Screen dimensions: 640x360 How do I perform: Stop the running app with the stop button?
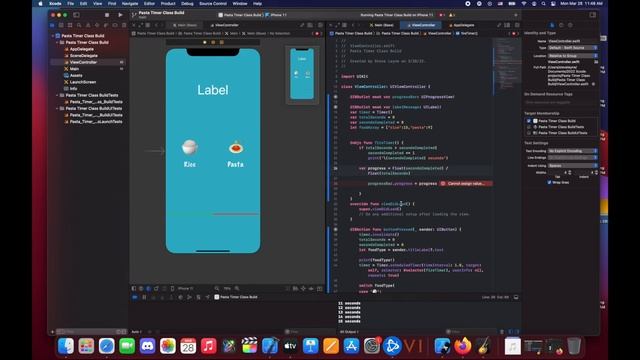click(x=107, y=15)
